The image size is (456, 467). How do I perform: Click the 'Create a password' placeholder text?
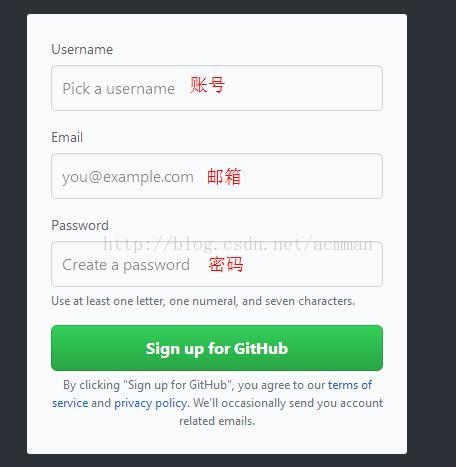point(126,265)
